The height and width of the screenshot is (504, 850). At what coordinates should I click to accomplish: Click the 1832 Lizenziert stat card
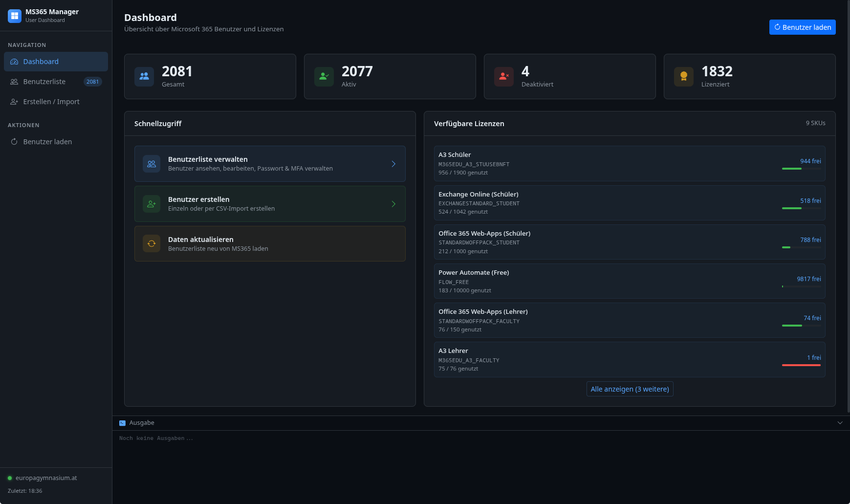tap(750, 76)
